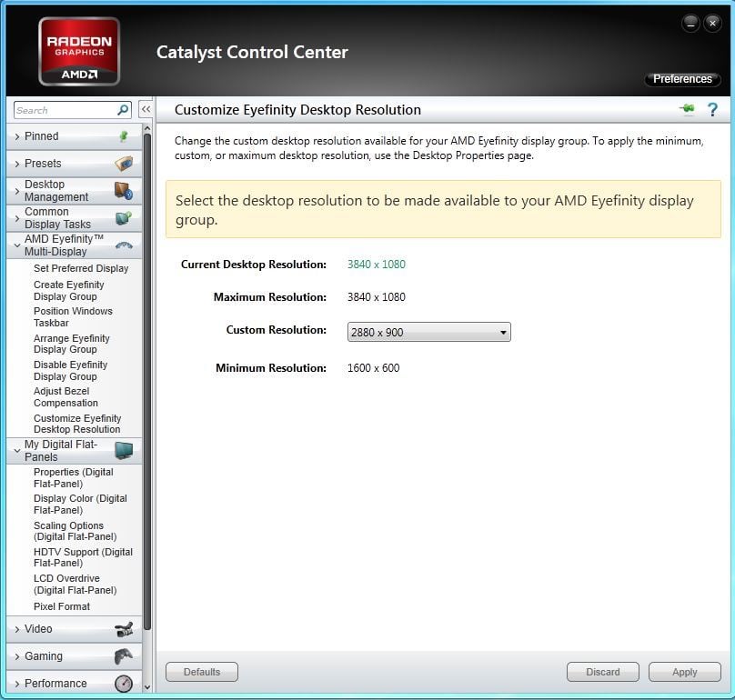The height and width of the screenshot is (700, 735).
Task: Click the My Digital Flat-Panels monitor icon
Action: (124, 450)
